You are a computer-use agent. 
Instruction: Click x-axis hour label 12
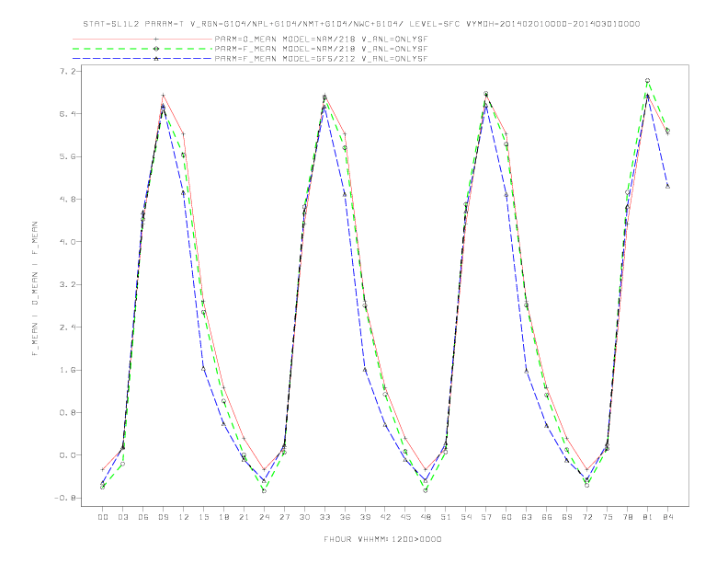(x=184, y=517)
